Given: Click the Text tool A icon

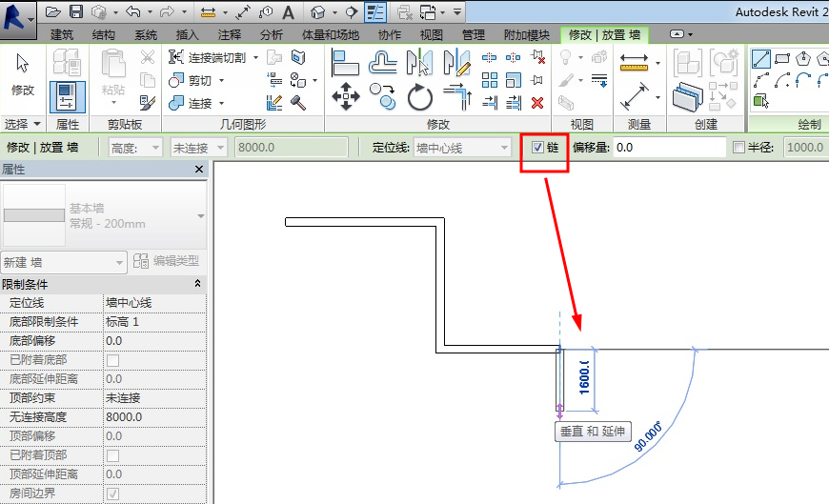Looking at the screenshot, I should (288, 12).
